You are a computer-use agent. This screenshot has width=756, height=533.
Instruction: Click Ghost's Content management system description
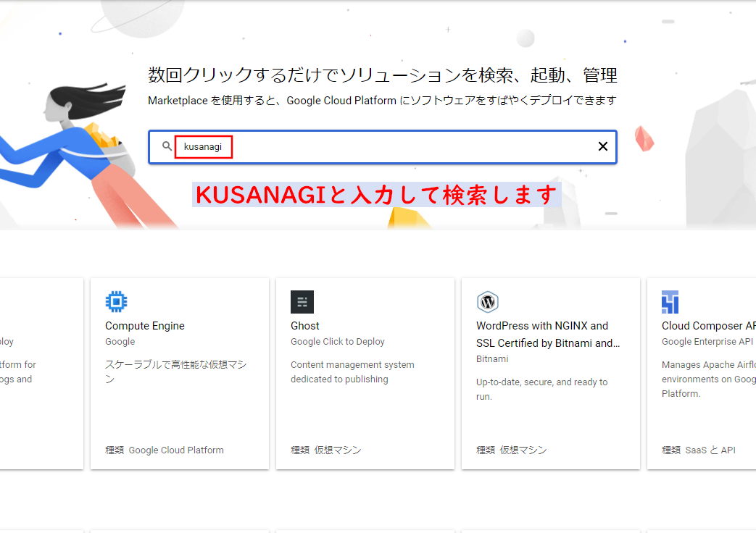tap(352, 372)
